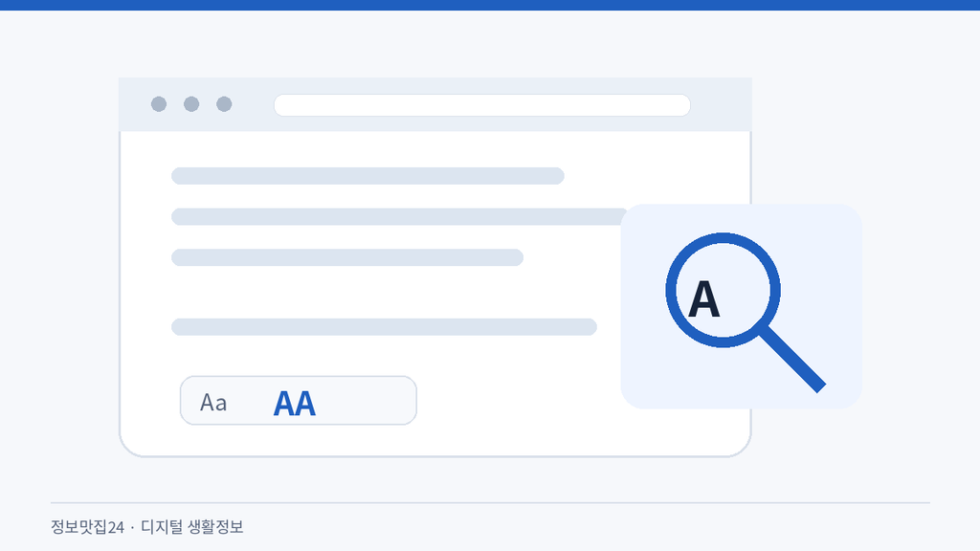
Task: Select the large blue AA text size
Action: [295, 403]
